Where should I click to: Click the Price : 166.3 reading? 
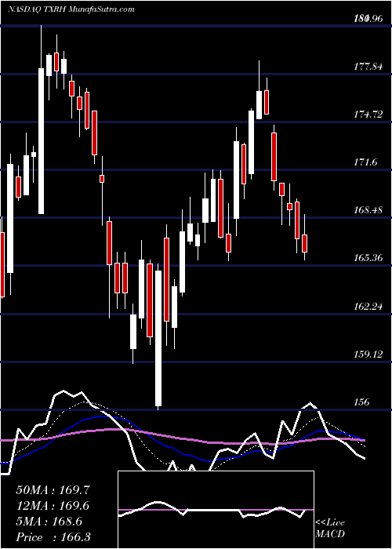[x=53, y=537]
